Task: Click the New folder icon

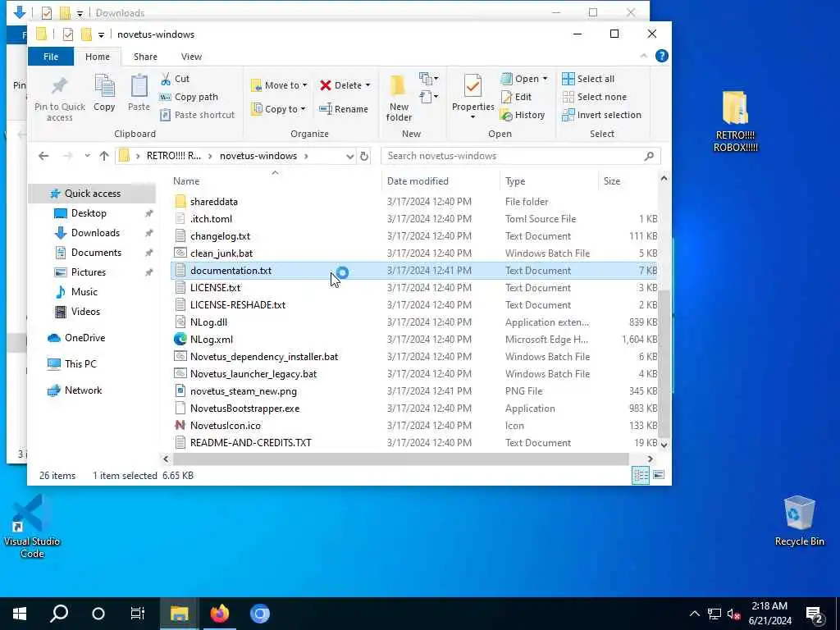Action: coord(398,86)
